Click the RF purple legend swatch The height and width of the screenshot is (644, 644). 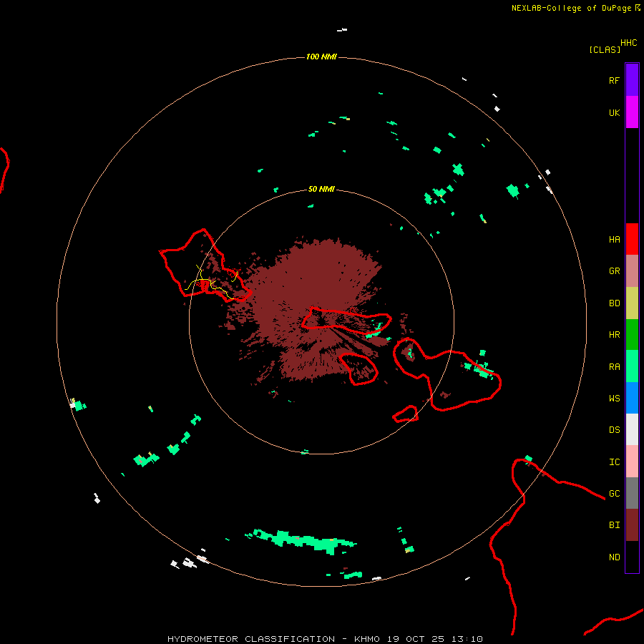632,80
